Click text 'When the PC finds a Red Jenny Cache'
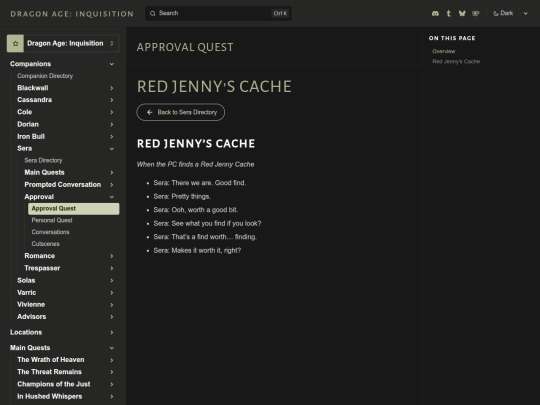 pos(196,165)
